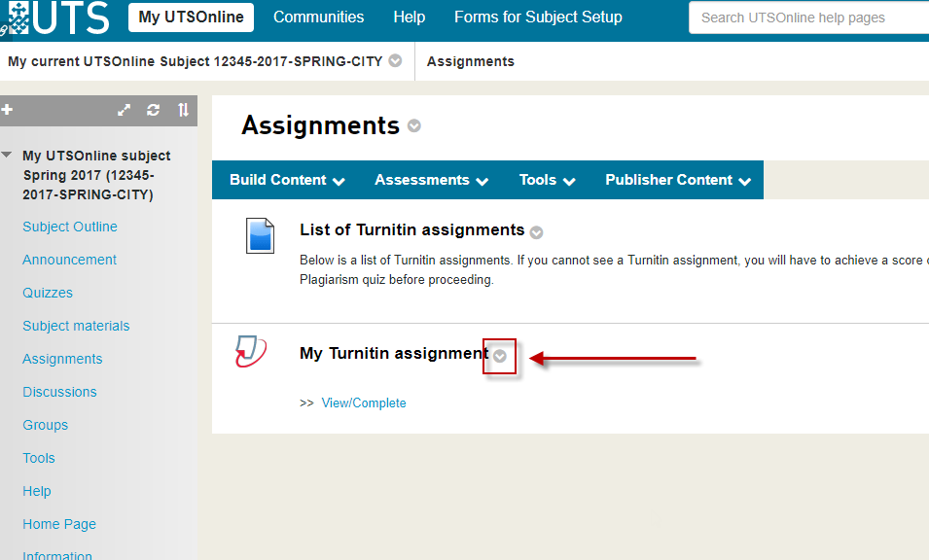Open chevron next to List of Turnitin assignments
This screenshot has height=560, width=929.
(x=536, y=232)
